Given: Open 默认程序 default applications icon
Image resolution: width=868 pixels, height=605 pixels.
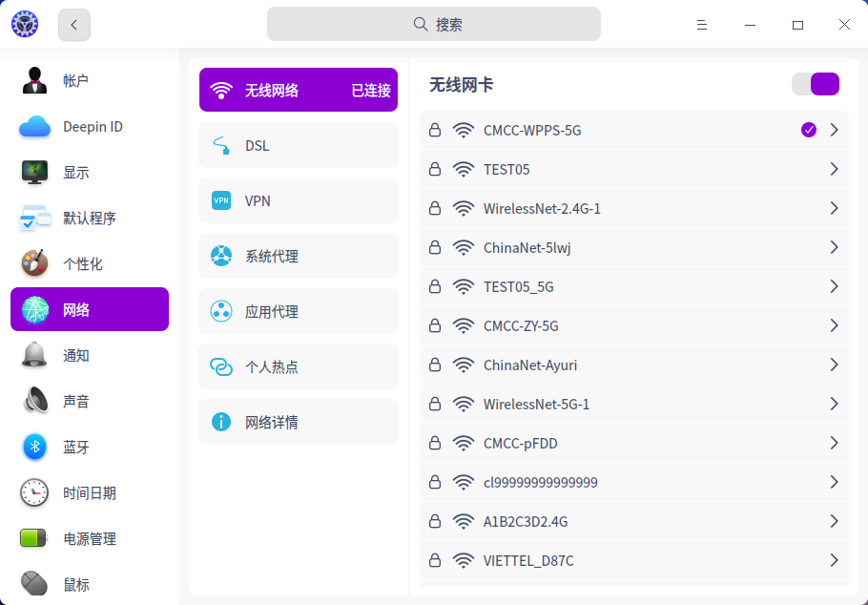Looking at the screenshot, I should 35,218.
